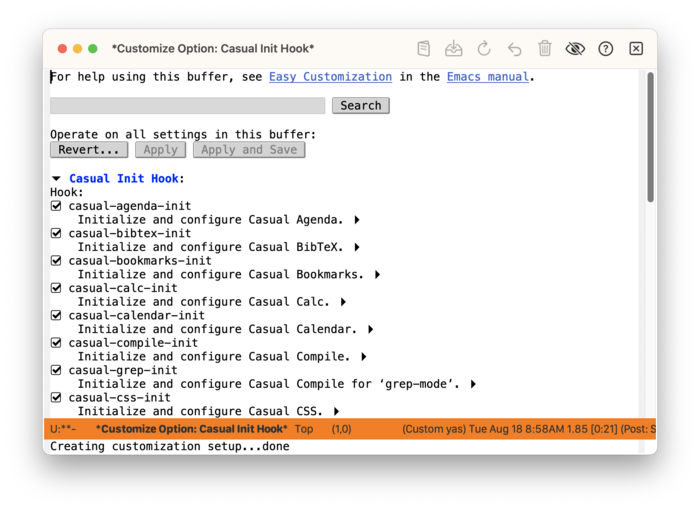Uncheck the casual-agenda-init checkbox
Image resolution: width=700 pixels, height=511 pixels.
56,206
